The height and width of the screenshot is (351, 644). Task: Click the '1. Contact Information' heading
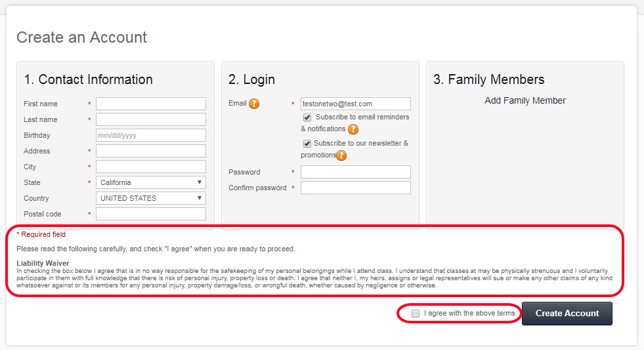click(89, 79)
